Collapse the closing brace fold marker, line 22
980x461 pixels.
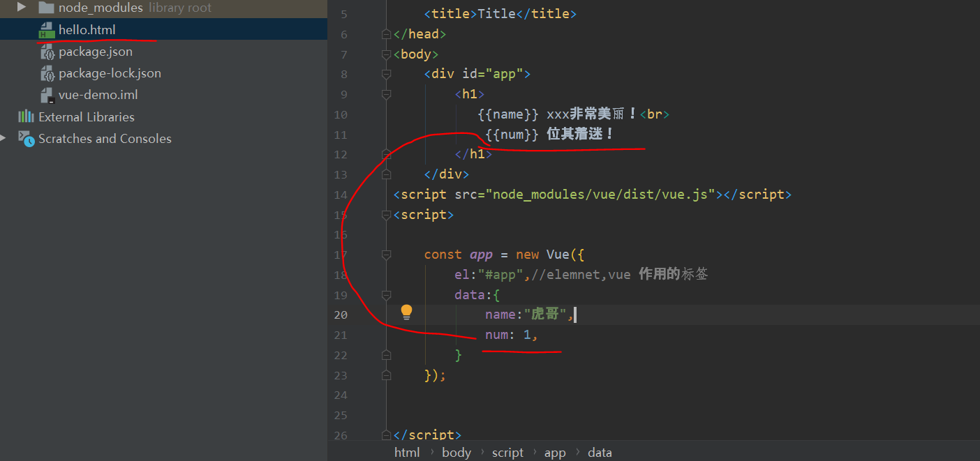coord(387,355)
